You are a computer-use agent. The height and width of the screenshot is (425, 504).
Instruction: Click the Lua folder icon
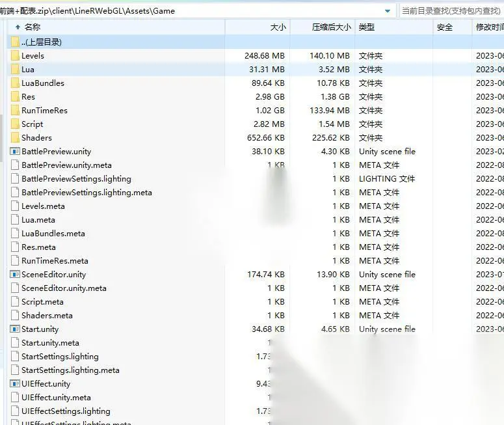coord(15,69)
